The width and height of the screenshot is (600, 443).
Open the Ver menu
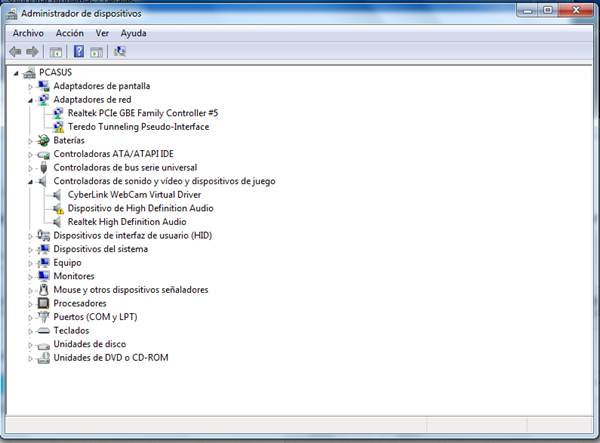click(x=102, y=33)
